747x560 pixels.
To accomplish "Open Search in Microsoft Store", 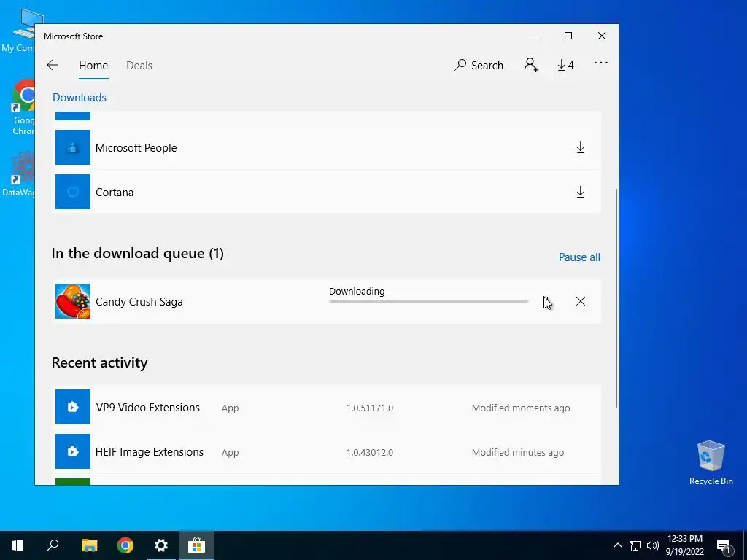I will 479,65.
